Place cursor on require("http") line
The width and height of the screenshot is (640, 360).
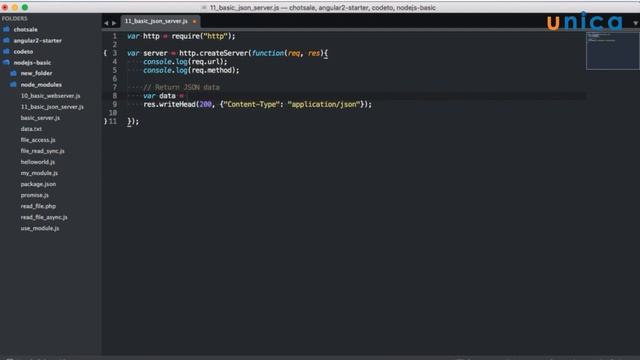[x=181, y=36]
